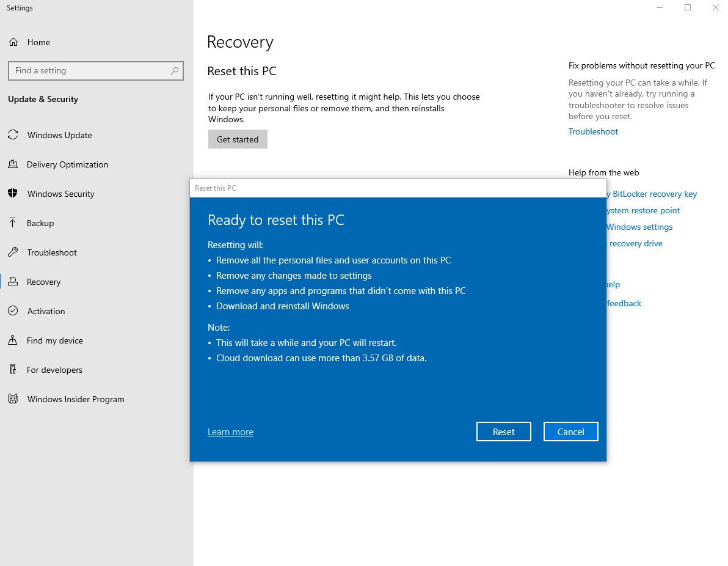Focus the Find a setting search field
The height and width of the screenshot is (566, 728).
pyautogui.click(x=89, y=71)
